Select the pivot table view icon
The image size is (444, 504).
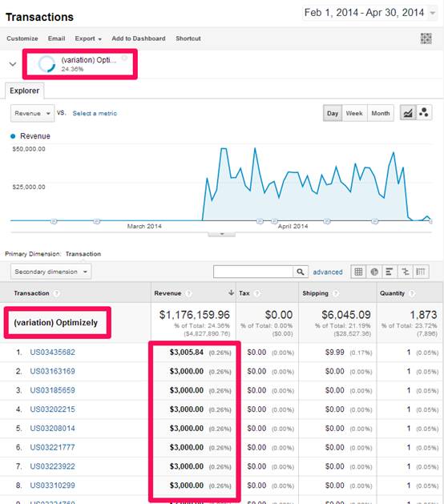point(421,272)
